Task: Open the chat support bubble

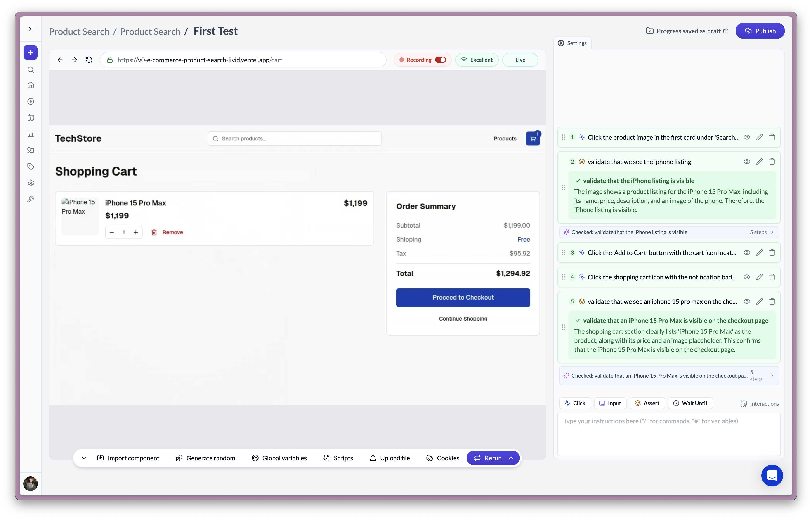Action: coord(772,476)
